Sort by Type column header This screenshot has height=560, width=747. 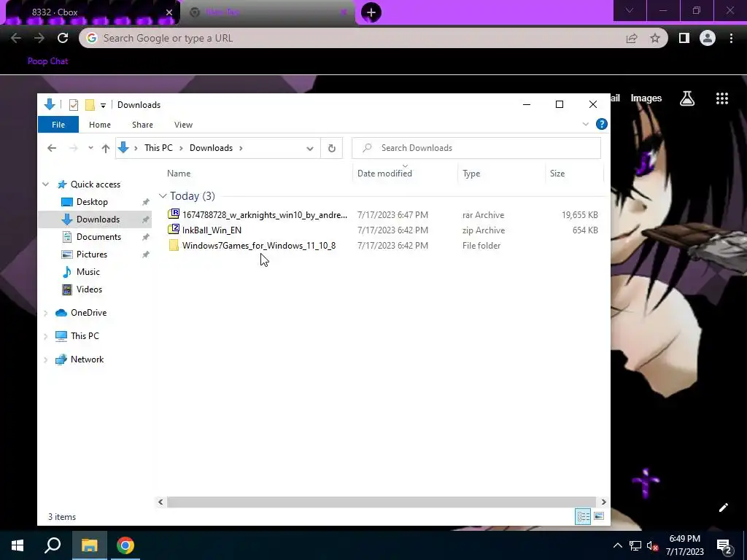pyautogui.click(x=471, y=174)
